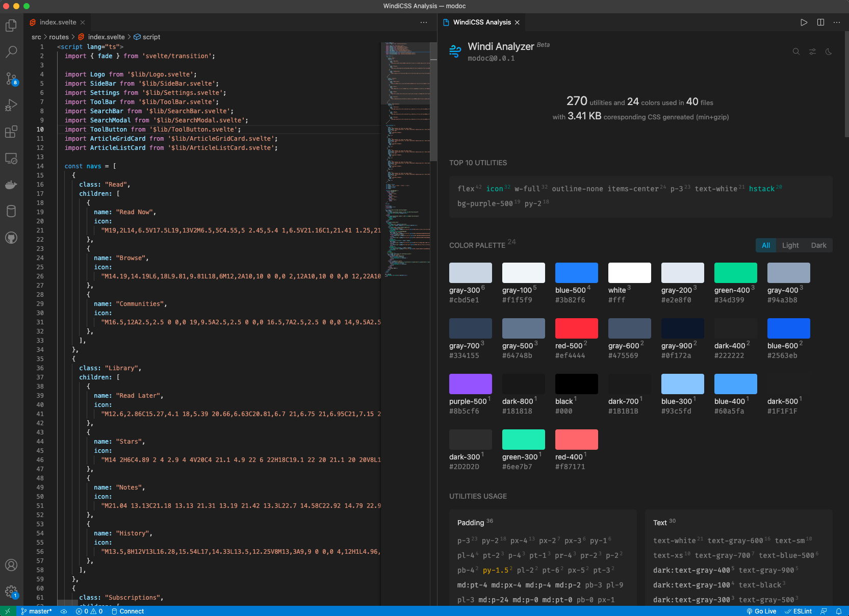The image size is (849, 616).
Task: Click line number 10 in the gutter
Action: click(x=40, y=130)
